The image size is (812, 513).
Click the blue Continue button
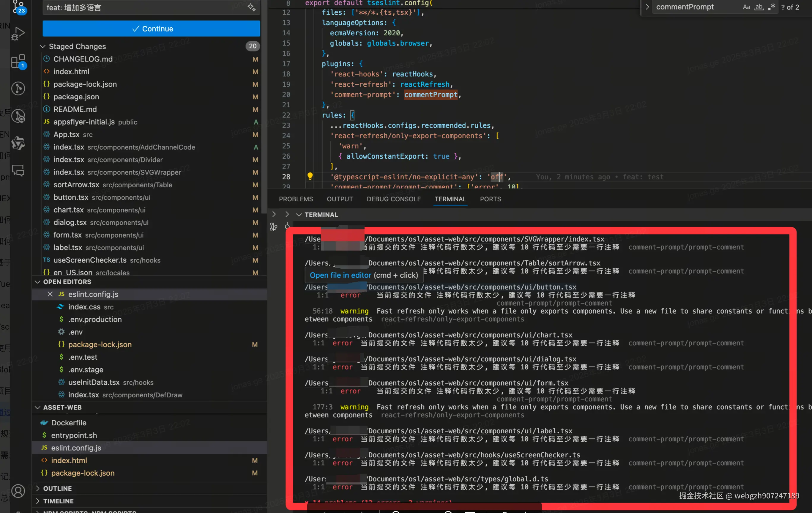151,29
